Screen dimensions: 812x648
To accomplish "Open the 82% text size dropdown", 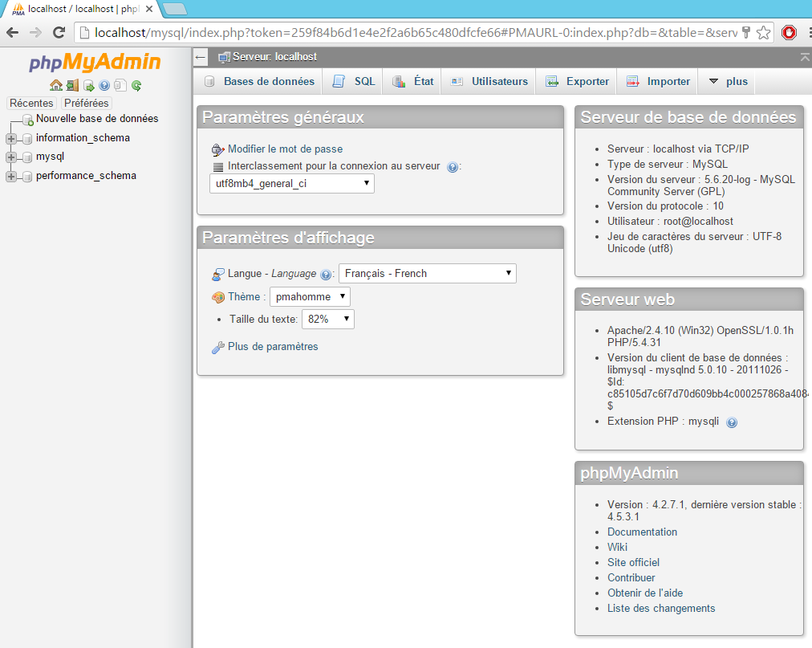I will point(328,319).
